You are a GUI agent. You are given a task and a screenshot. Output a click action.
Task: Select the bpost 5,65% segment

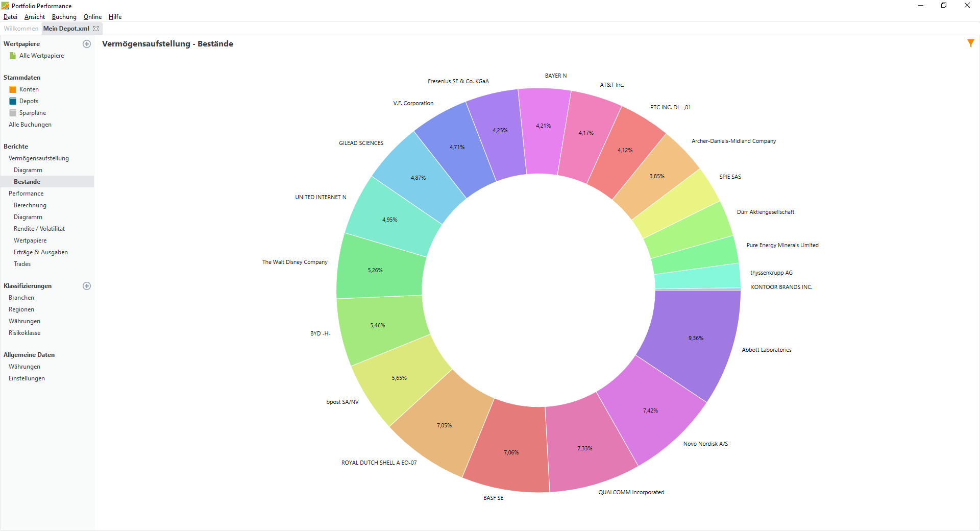pyautogui.click(x=399, y=378)
